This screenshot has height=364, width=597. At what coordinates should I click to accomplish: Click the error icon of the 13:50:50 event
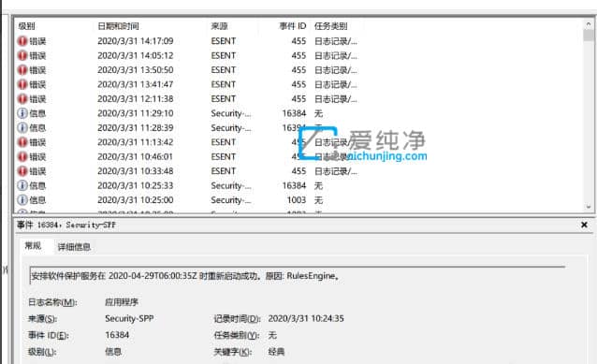pyautogui.click(x=22, y=69)
